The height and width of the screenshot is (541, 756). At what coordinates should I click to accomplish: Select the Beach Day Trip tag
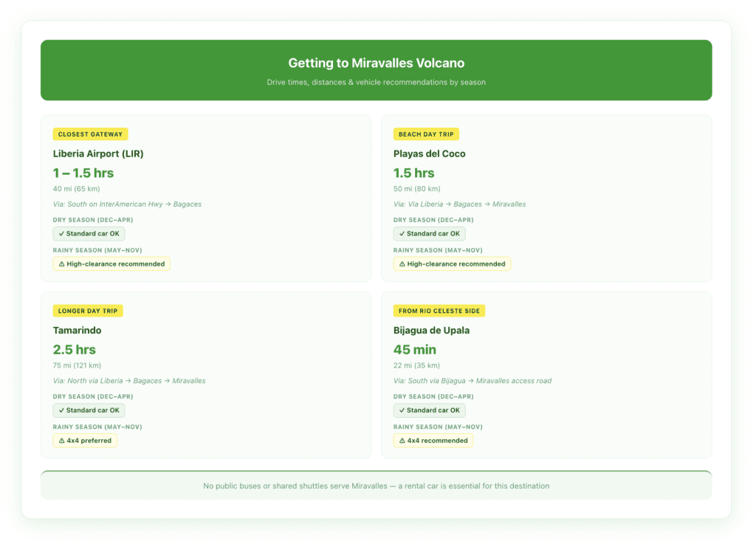point(427,134)
